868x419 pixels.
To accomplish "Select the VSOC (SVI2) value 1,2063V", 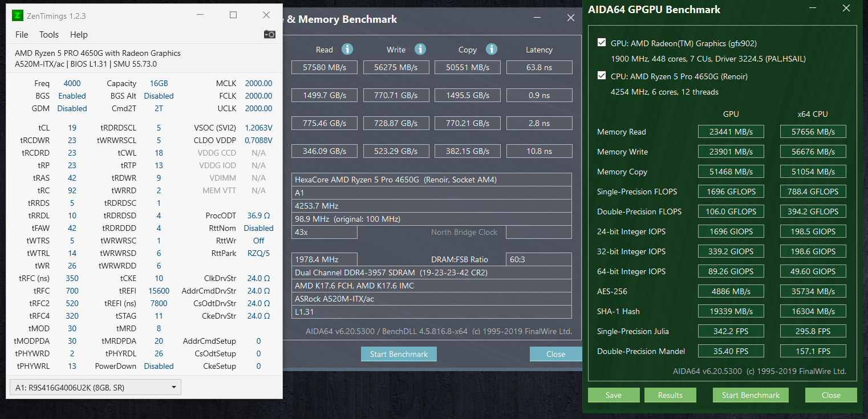I will (258, 128).
